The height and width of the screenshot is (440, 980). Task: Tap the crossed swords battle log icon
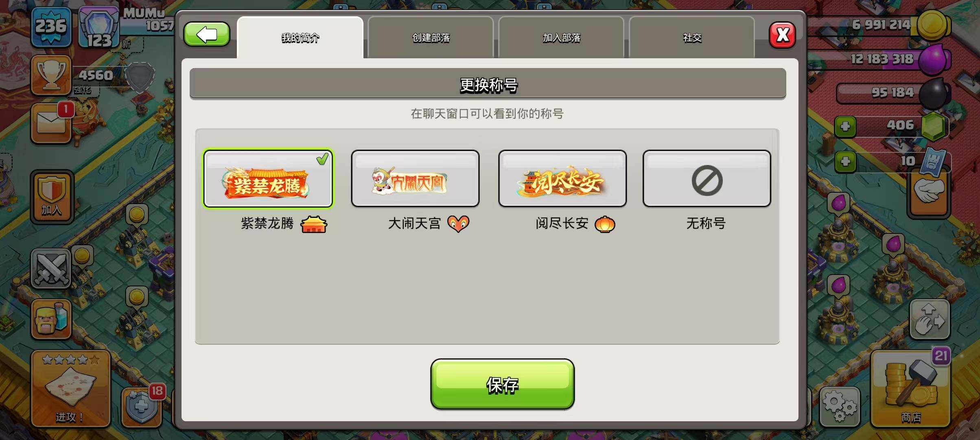(51, 268)
